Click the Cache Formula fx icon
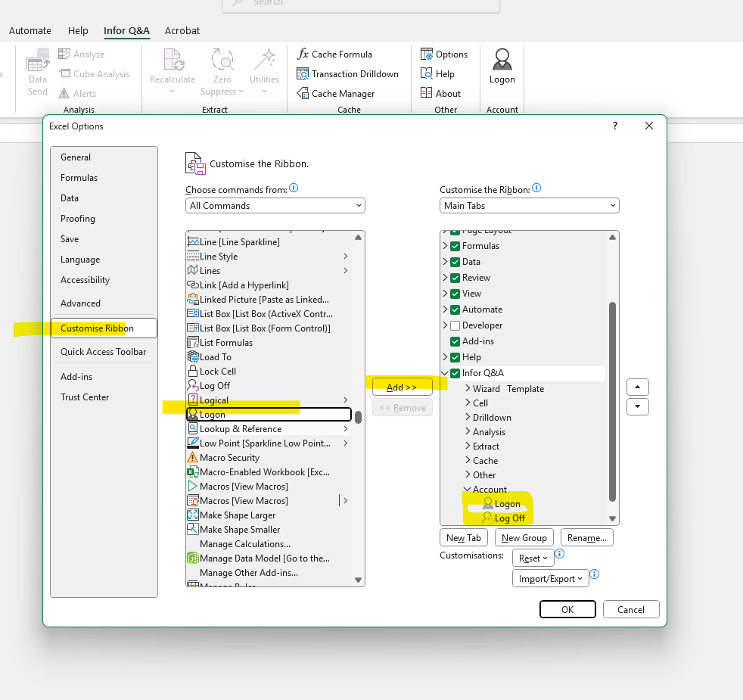Image resolution: width=743 pixels, height=700 pixels. pos(303,54)
